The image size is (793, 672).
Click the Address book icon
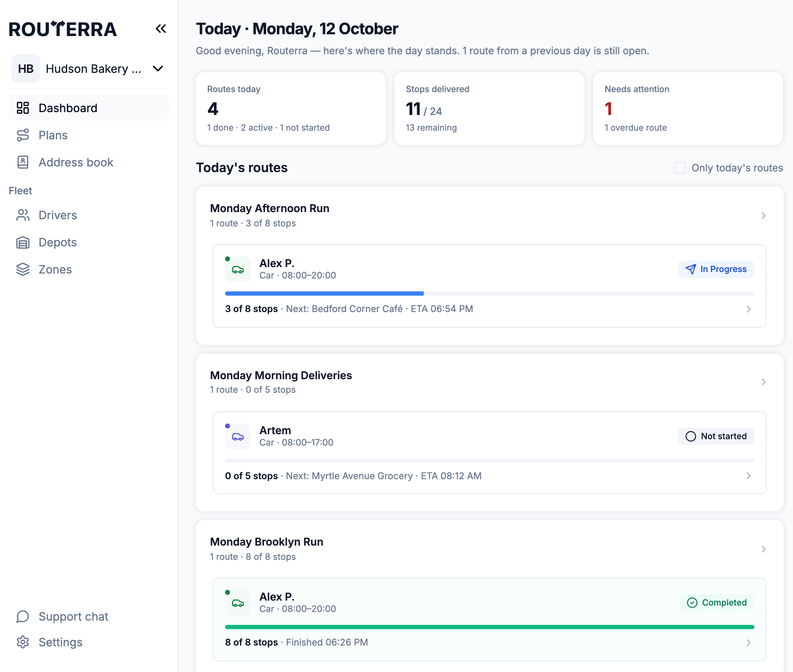[x=23, y=162]
